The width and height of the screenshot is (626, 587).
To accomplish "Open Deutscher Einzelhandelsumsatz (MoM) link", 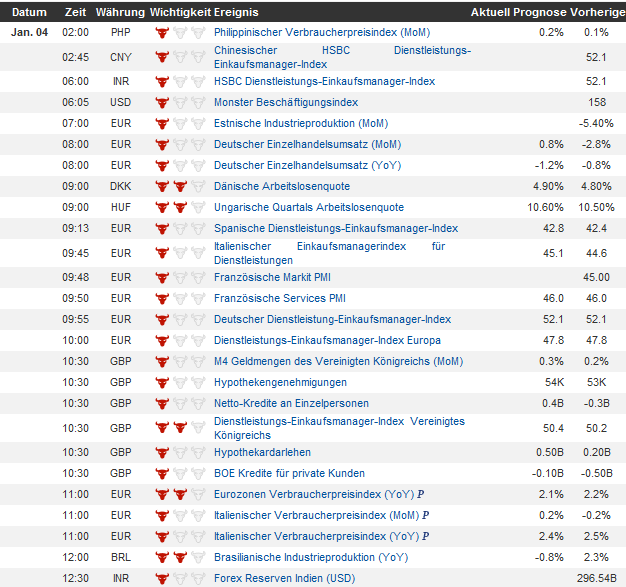I will pyautogui.click(x=307, y=144).
